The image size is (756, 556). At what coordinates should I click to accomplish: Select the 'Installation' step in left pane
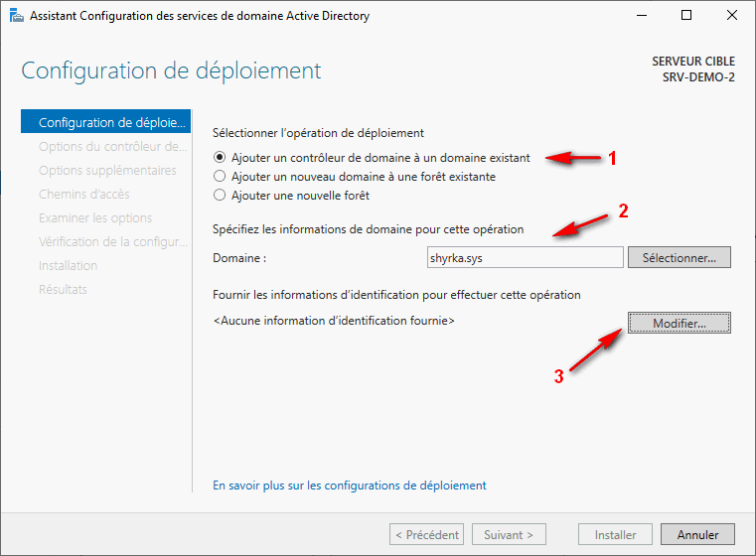click(x=68, y=266)
